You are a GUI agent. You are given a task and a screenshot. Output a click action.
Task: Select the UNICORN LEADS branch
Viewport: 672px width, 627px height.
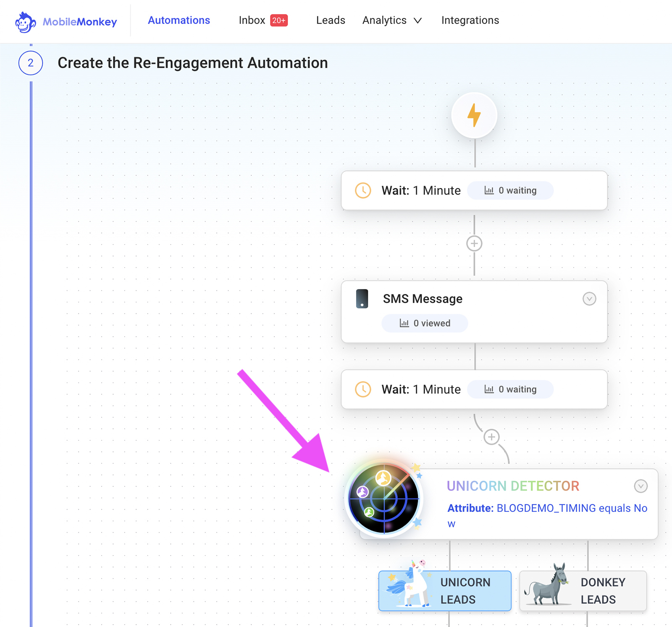tap(445, 590)
